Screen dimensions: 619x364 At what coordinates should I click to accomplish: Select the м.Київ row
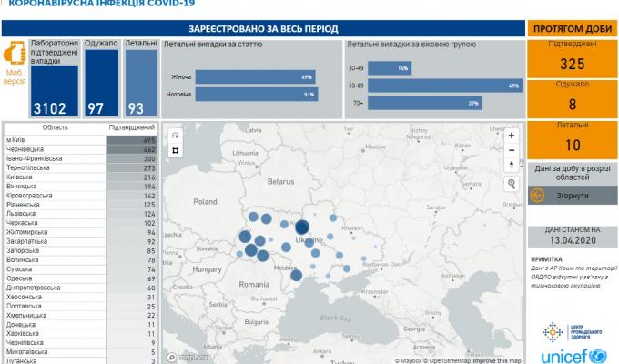[x=80, y=140]
